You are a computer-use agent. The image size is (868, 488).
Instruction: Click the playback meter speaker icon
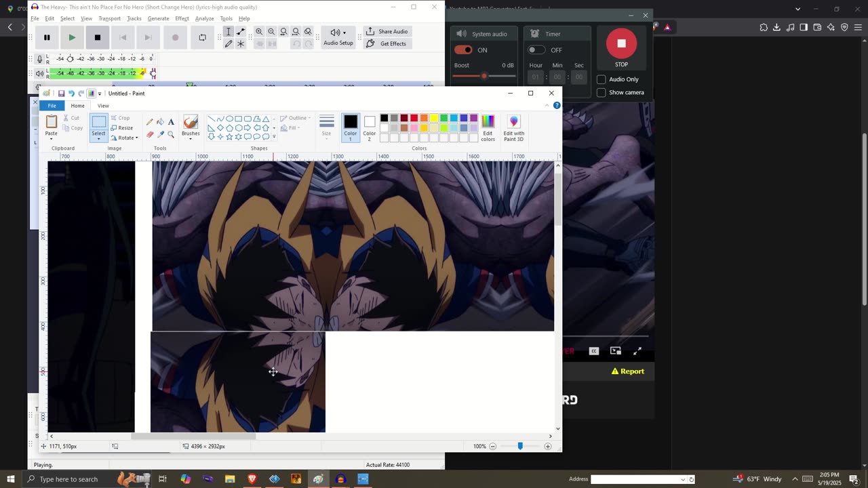[x=40, y=73]
